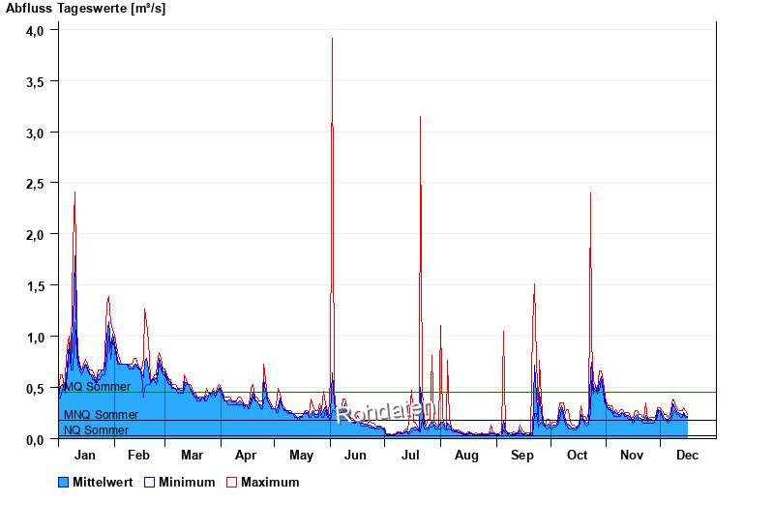The height and width of the screenshot is (532, 774).
Task: Click the MNQ Sommer line label
Action: (x=102, y=415)
